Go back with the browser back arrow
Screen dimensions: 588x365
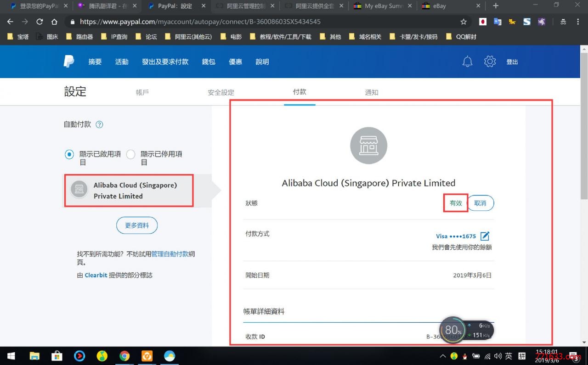[x=10, y=22]
